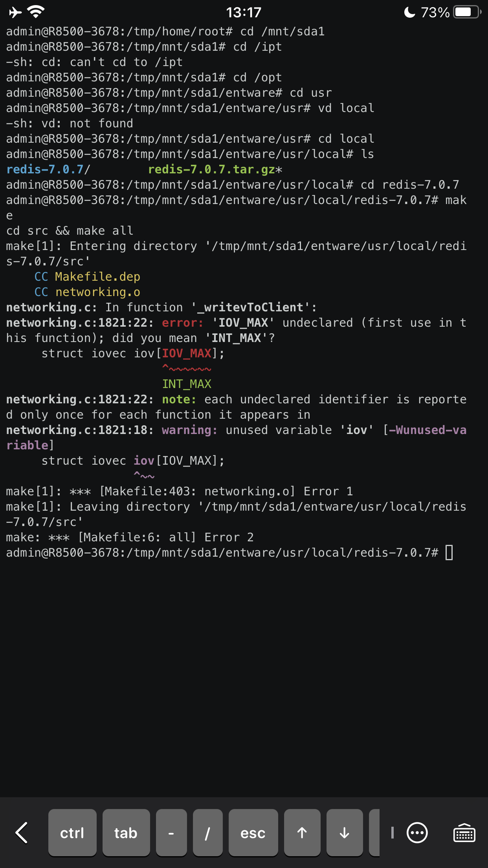Image resolution: width=488 pixels, height=868 pixels.
Task: Tap the blue redis-7.0.7/ directory name
Action: (x=45, y=169)
